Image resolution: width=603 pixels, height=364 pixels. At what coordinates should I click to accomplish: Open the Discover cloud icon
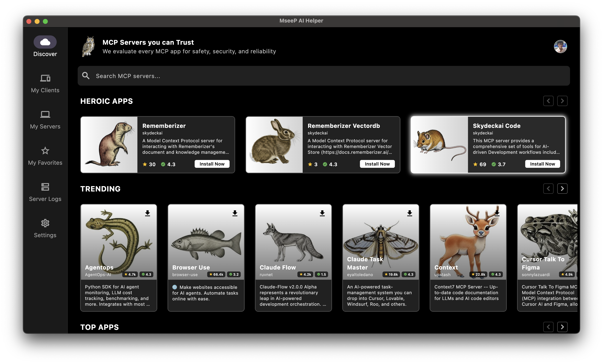45,42
